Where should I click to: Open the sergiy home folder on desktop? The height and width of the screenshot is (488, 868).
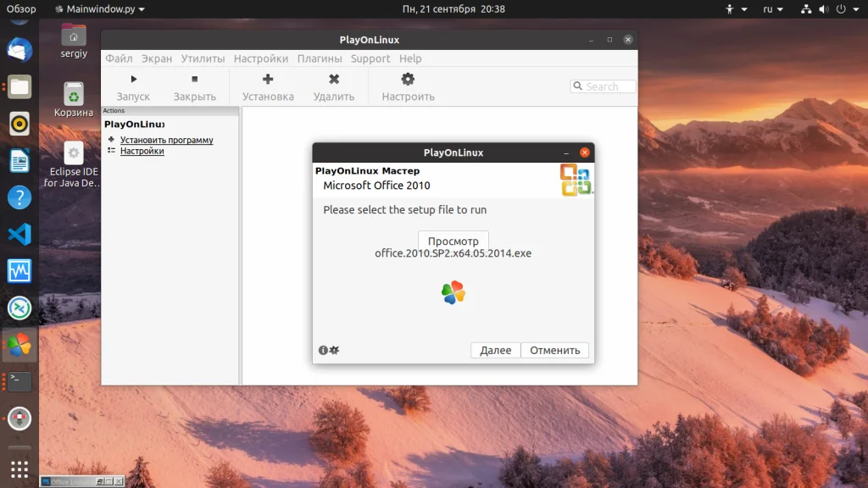tap(74, 41)
